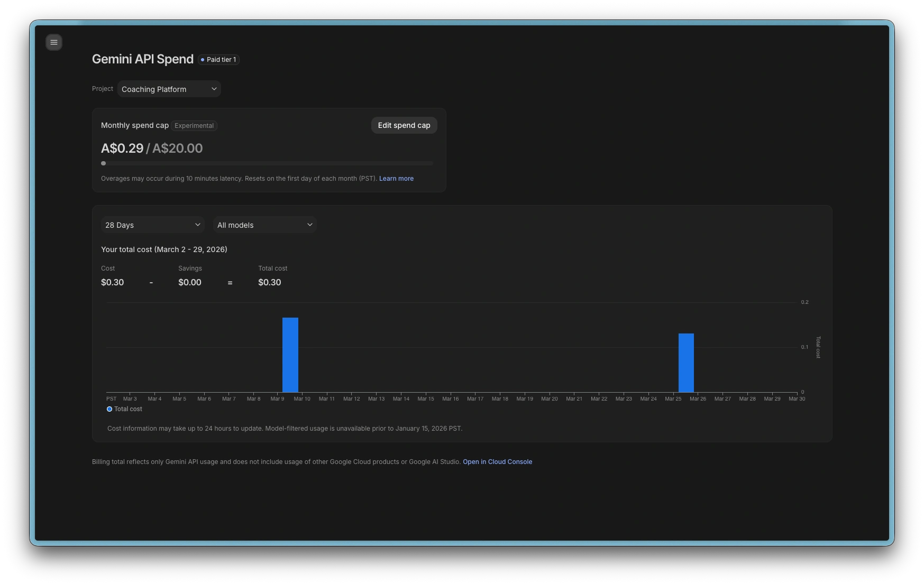The image size is (924, 585).
Task: Click the Mar 30 axis label
Action: point(797,399)
